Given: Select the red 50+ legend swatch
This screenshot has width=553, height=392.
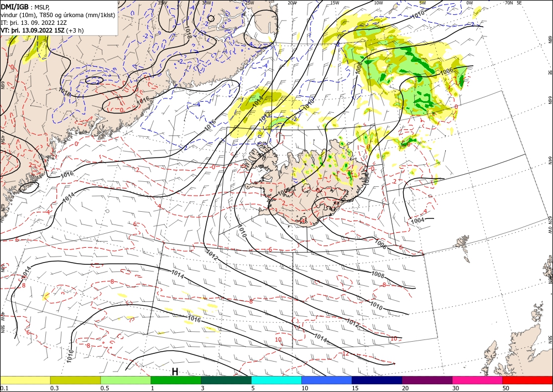Looking at the screenshot, I should tap(528, 380).
